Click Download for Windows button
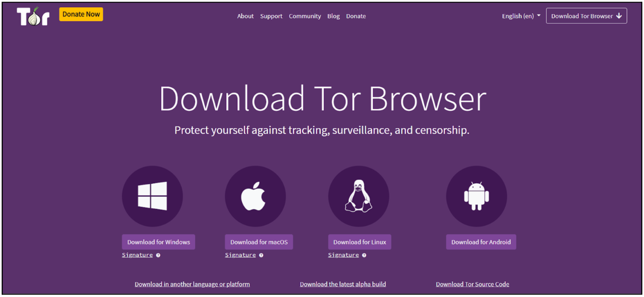 click(x=159, y=242)
